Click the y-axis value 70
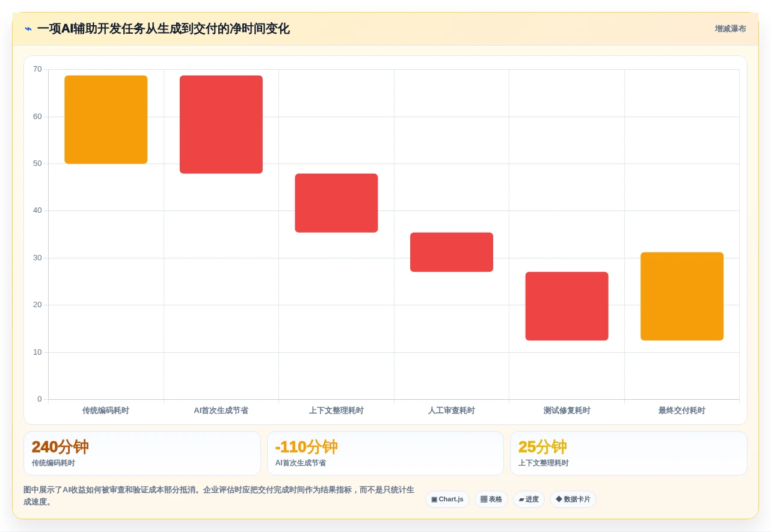The width and height of the screenshot is (771, 532). [x=37, y=69]
